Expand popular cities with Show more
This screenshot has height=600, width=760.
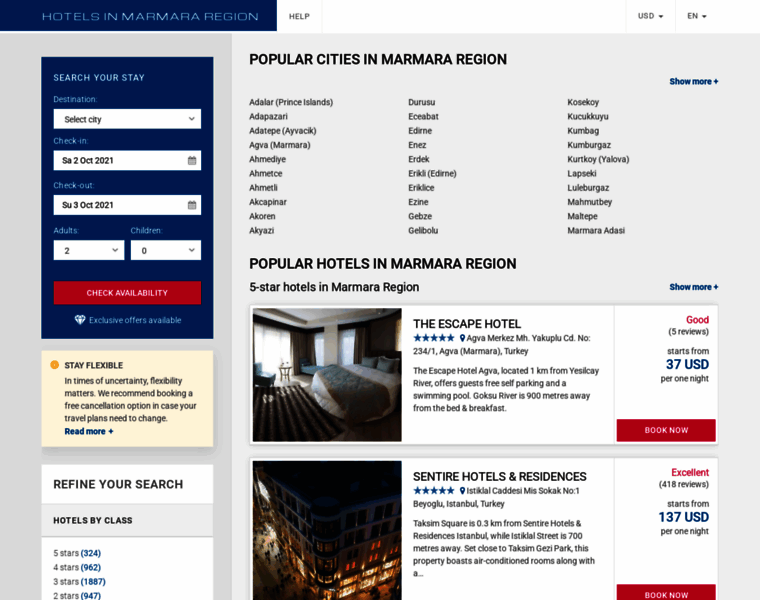point(694,81)
